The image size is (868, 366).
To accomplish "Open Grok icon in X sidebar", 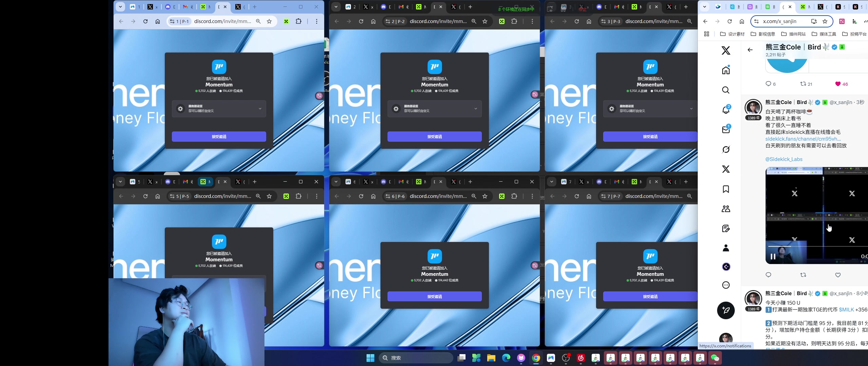I will coord(726,149).
